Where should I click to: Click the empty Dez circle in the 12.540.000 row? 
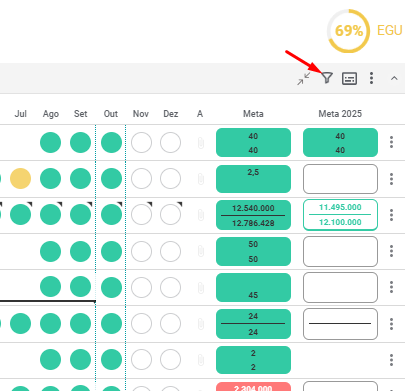(170, 215)
